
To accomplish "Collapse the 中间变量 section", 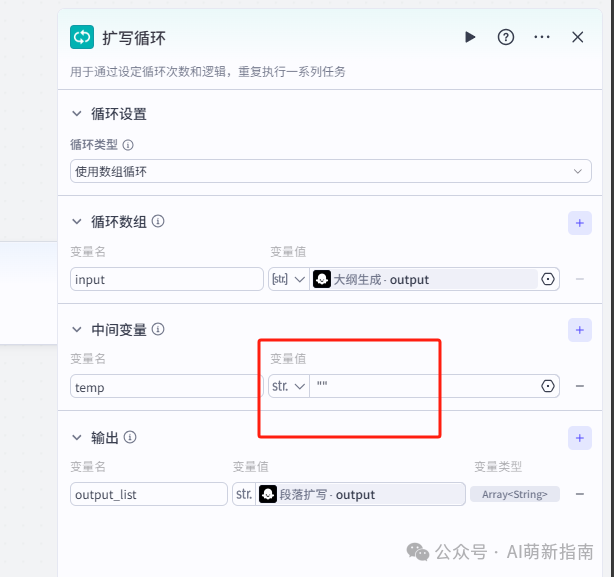I will click(x=77, y=330).
